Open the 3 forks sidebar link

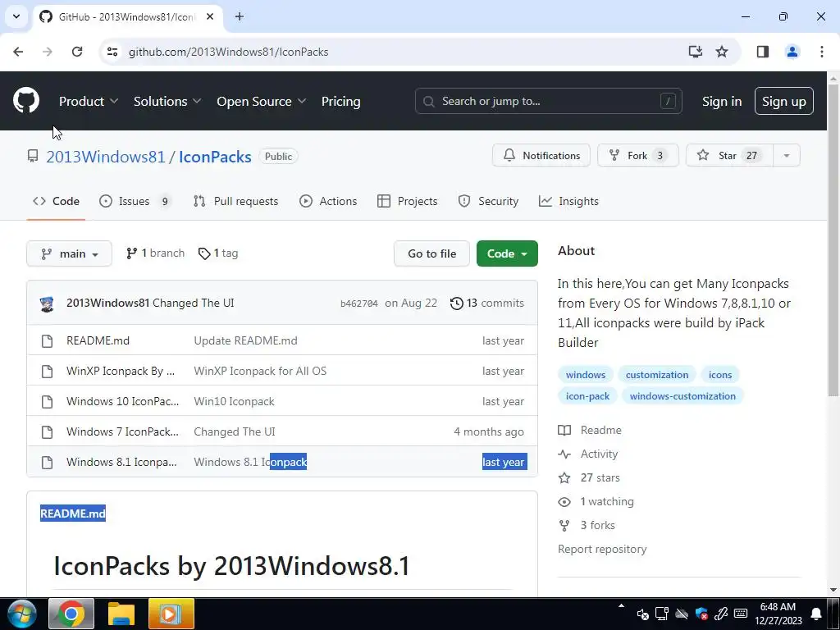[x=586, y=526]
